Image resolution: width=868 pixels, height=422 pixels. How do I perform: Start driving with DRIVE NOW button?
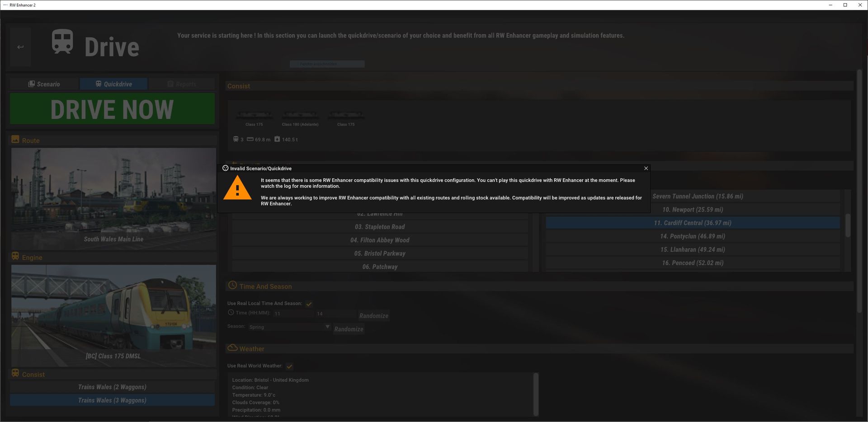[112, 109]
